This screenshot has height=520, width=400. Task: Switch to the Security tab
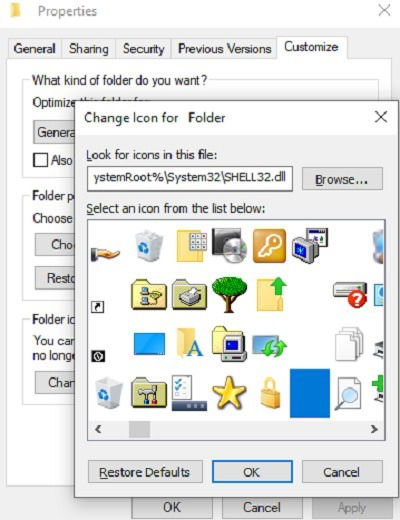(143, 49)
